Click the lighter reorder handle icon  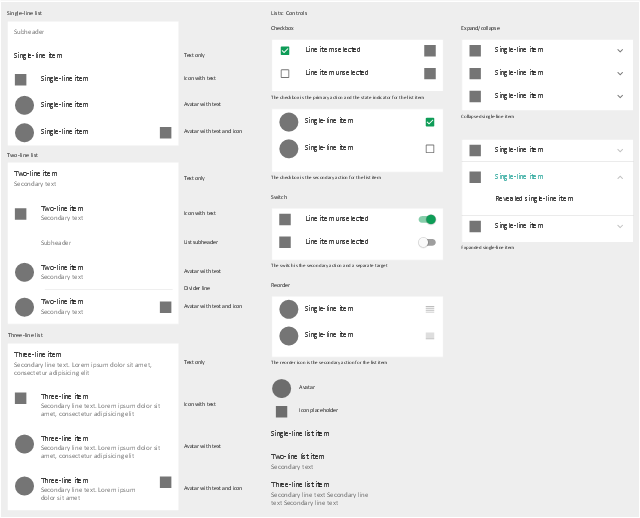[430, 336]
